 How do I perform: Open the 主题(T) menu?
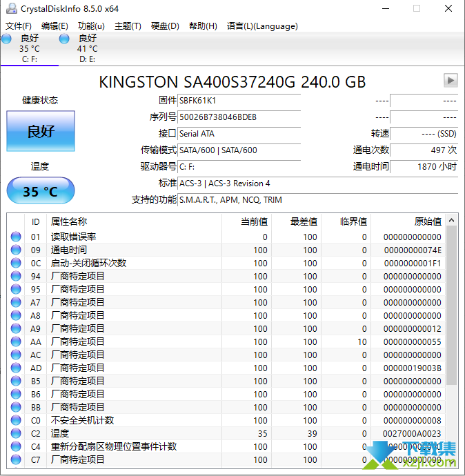(x=128, y=26)
